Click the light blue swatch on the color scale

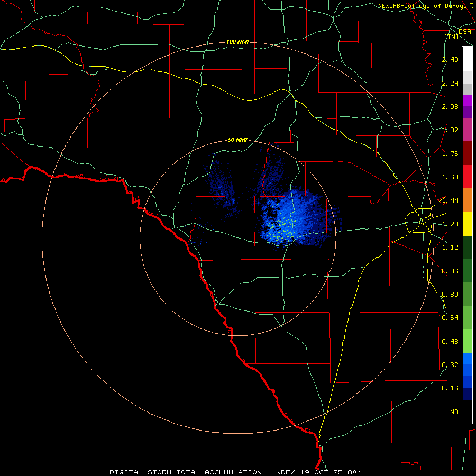(x=467, y=359)
